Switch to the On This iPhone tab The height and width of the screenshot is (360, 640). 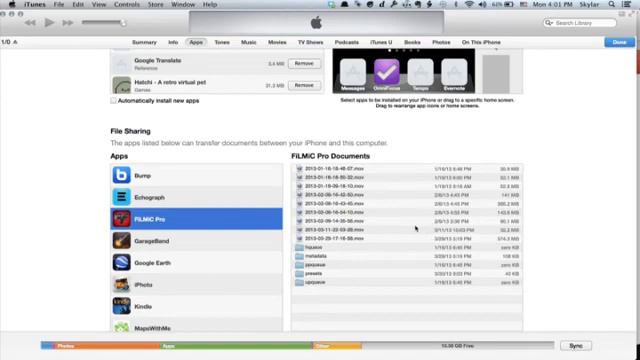point(481,42)
